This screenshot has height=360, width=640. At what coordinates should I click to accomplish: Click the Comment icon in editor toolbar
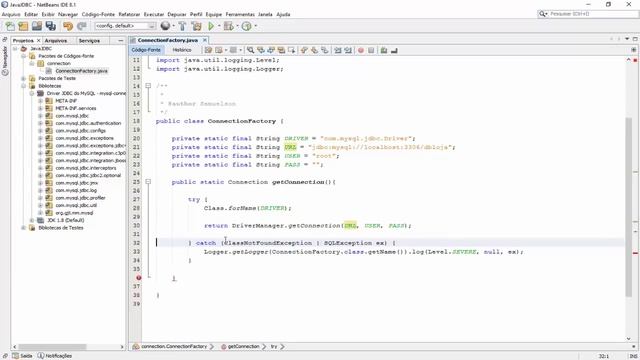384,50
